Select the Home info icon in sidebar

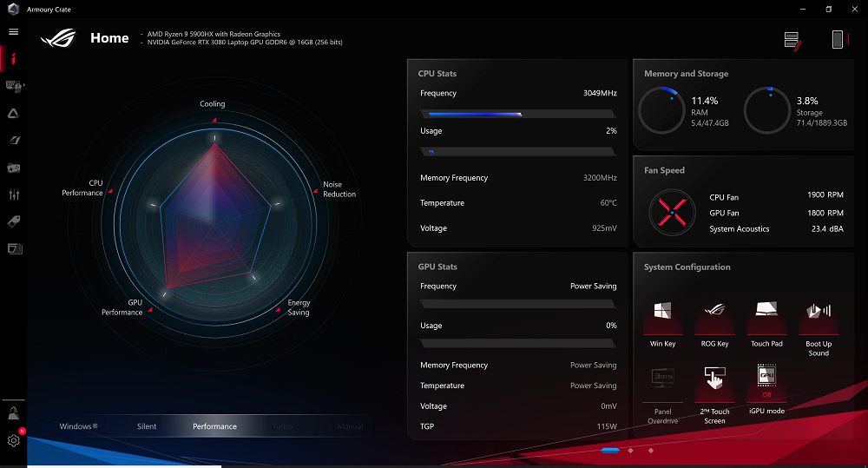13,59
